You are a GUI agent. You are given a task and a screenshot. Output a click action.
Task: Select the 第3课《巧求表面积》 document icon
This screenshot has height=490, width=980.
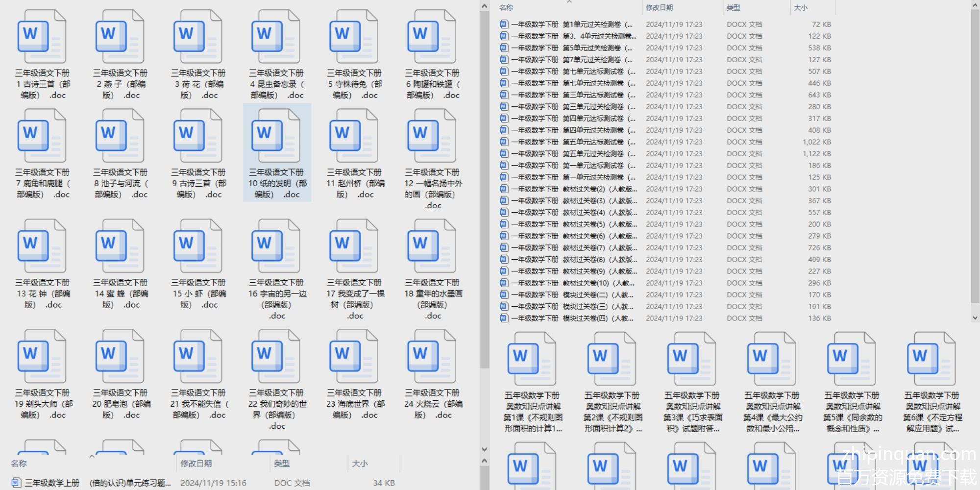click(x=692, y=359)
